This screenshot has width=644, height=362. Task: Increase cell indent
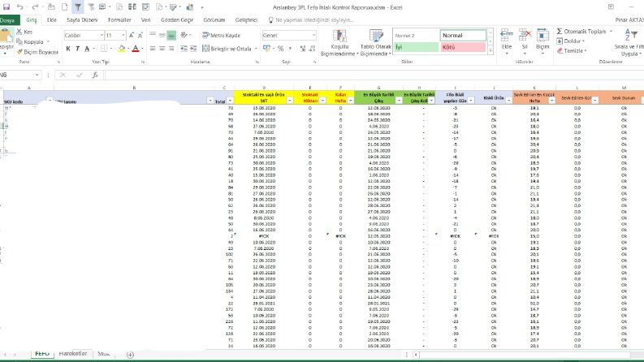pyautogui.click(x=193, y=49)
